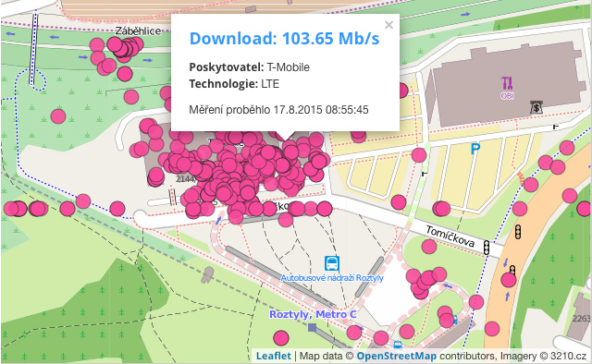Viewport: 592px width, 364px height.
Task: Click traffic light icon beside Tomíčkova label
Action: (x=487, y=247)
